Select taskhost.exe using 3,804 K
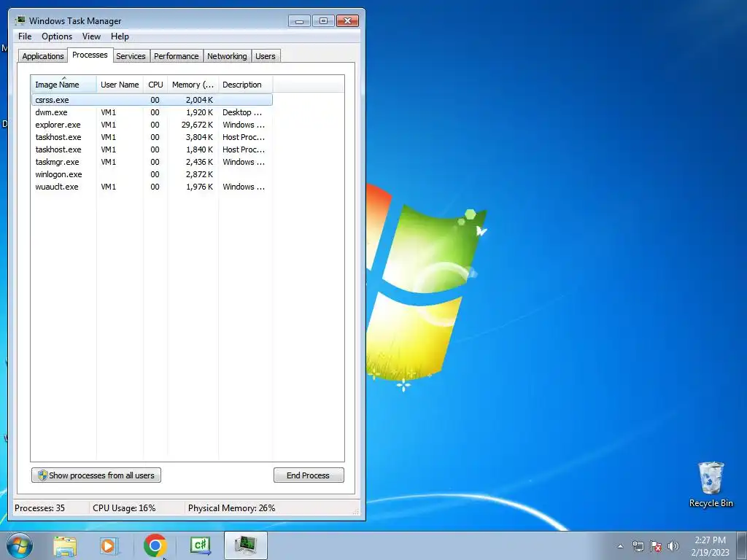 coord(152,137)
